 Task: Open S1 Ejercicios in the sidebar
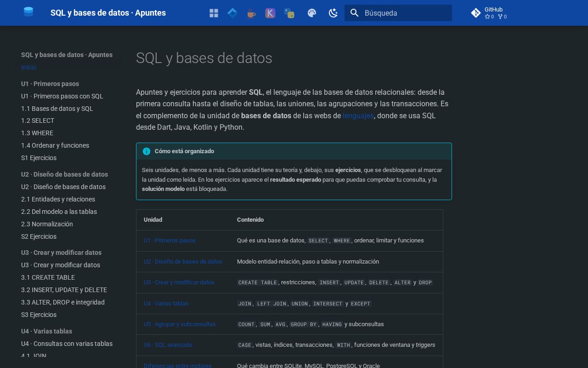tap(39, 158)
